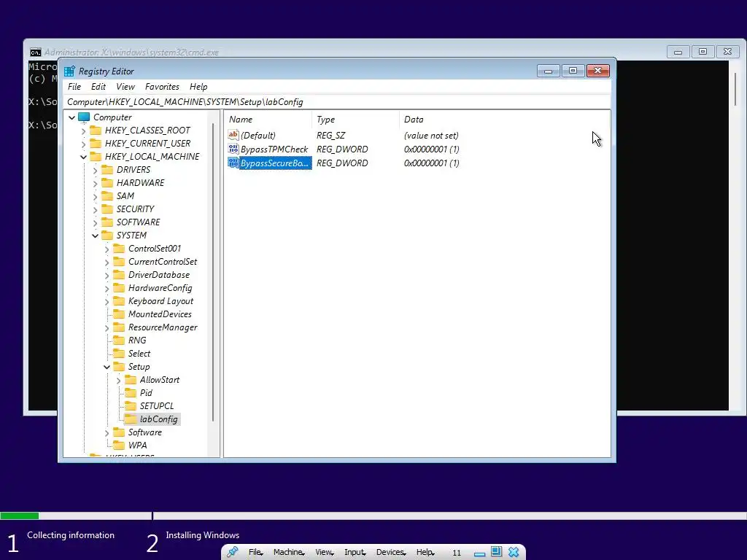Image resolution: width=747 pixels, height=560 pixels.
Task: Select the SYSTEM folder icon
Action: (x=108, y=236)
